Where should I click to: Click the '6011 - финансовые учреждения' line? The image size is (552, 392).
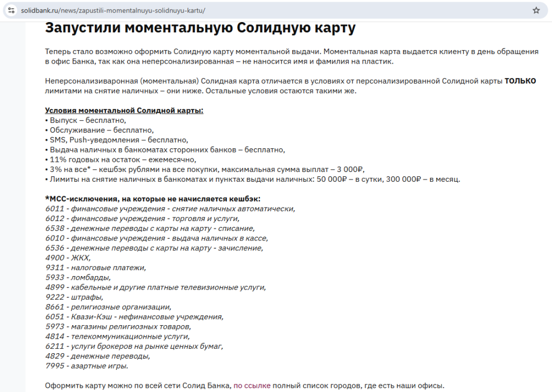click(170, 209)
